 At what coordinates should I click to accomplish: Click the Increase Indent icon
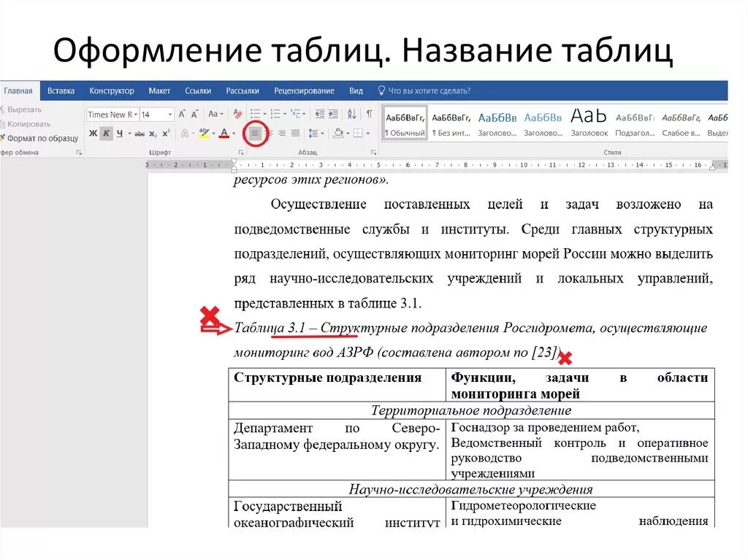333,114
